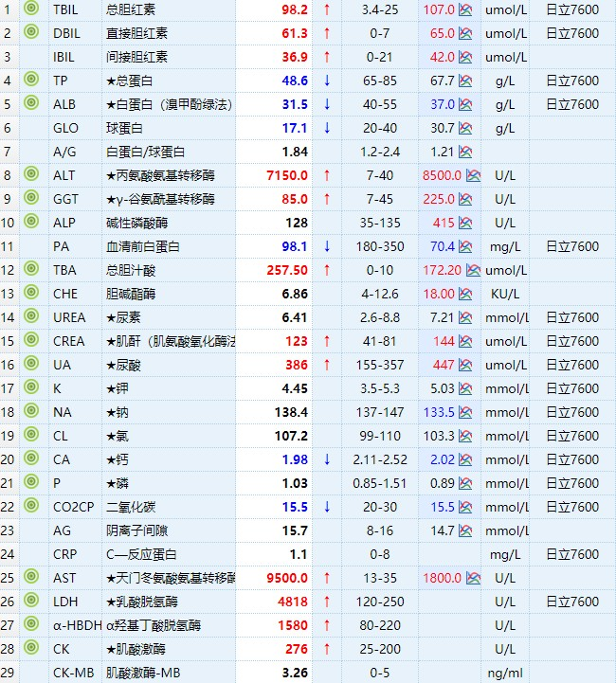
Task: Click the trend chart icon in ALB row
Action: coord(465,104)
